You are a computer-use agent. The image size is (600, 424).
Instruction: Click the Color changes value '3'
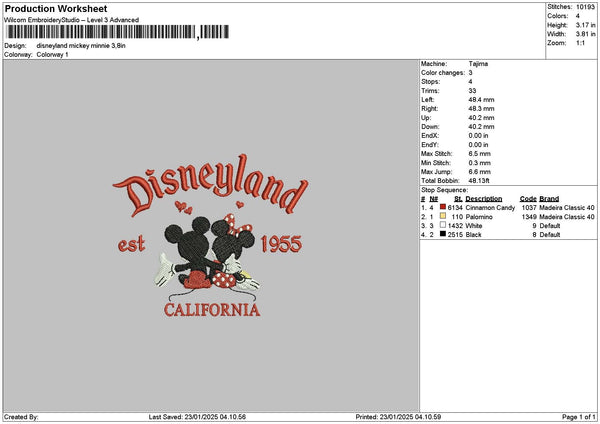[x=470, y=73]
